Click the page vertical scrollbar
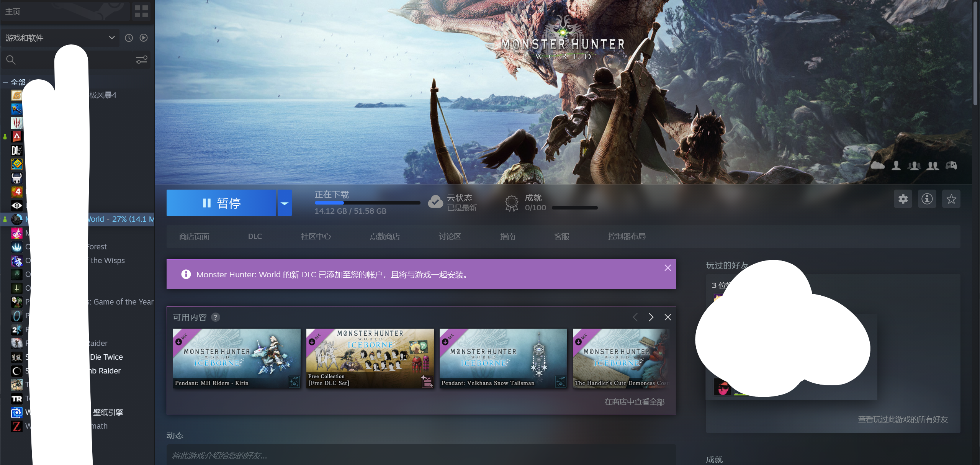 point(976,54)
